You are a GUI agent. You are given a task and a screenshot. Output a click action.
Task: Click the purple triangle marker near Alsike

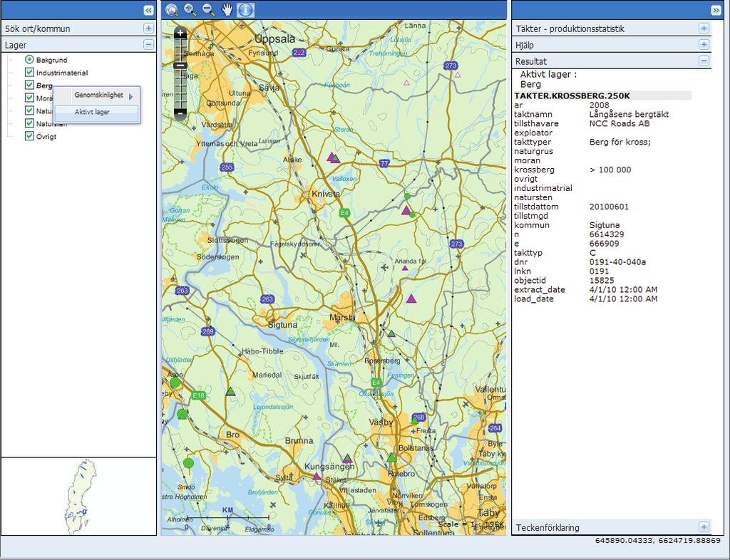332,157
